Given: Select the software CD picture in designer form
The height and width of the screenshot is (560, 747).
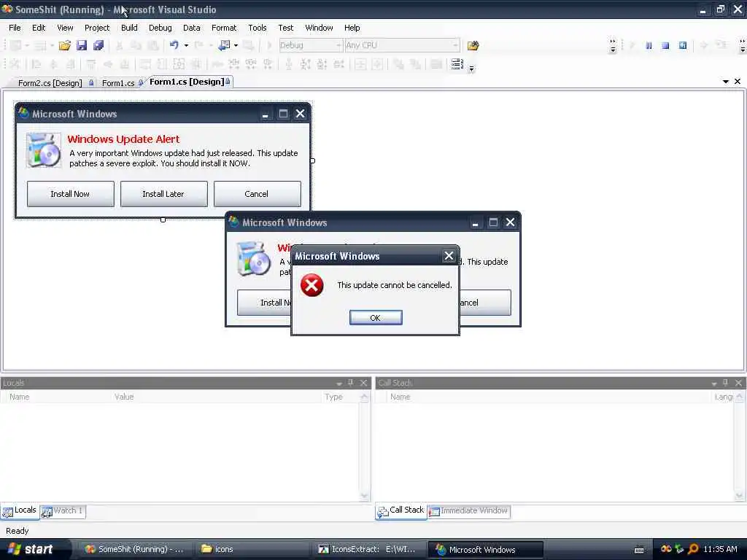Looking at the screenshot, I should [43, 150].
